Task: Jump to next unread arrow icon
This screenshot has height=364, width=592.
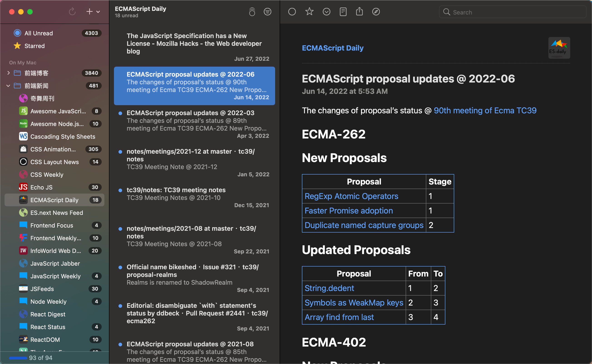Action: (x=326, y=12)
